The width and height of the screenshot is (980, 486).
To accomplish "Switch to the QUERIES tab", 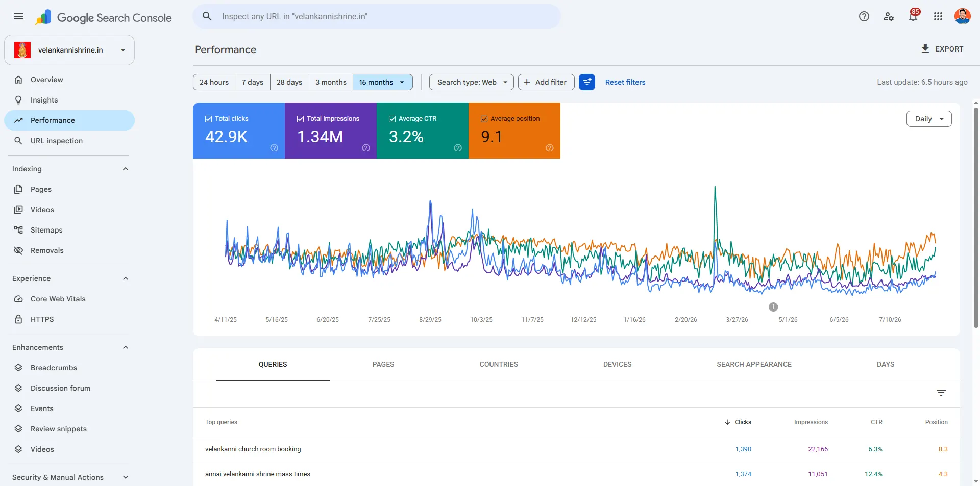I will click(273, 364).
